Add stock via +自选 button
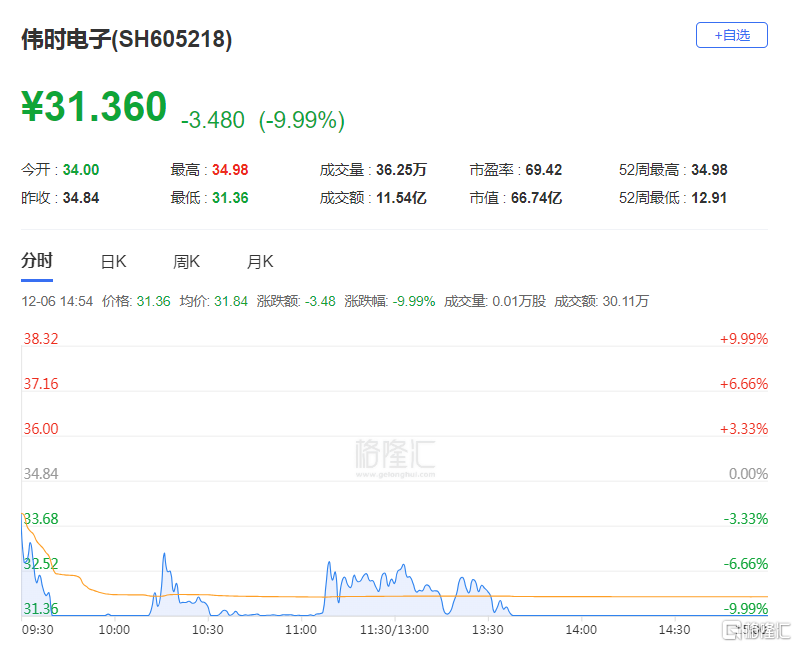Screen dimensions: 797x647 (731, 35)
